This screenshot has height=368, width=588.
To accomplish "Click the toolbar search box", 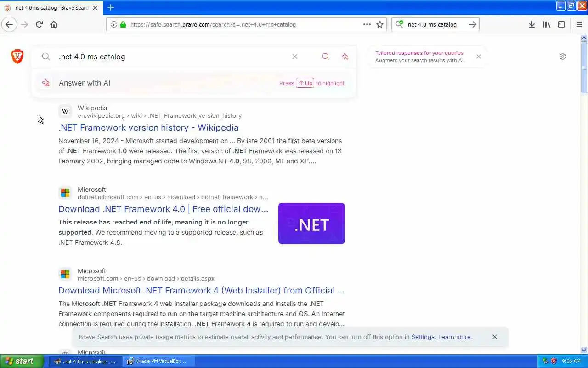I will (x=435, y=24).
